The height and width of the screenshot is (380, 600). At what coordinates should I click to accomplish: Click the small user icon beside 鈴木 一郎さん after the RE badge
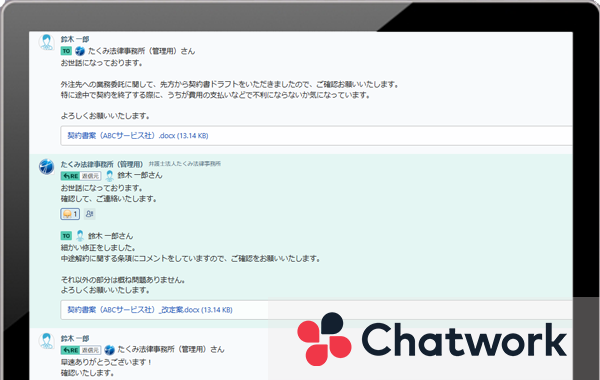(x=109, y=176)
